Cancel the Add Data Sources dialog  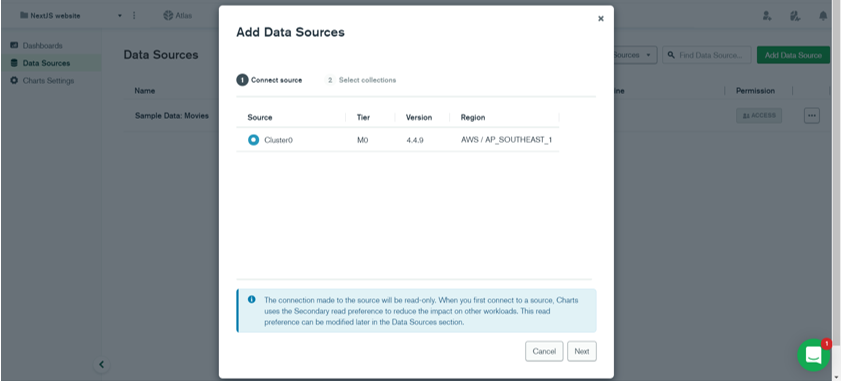click(544, 351)
